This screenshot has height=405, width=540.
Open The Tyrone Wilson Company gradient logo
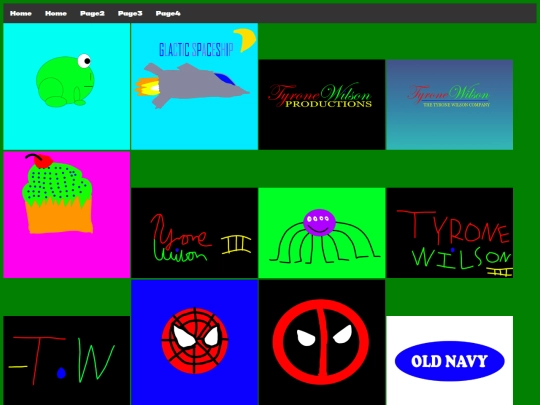[449, 105]
